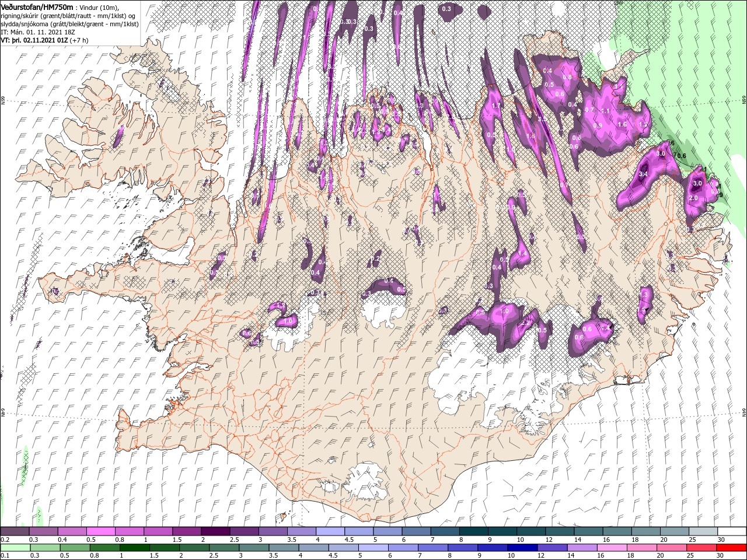Screen dimensions: 747x560
Task: Pick the grey-teal top-row swatch labeled 20
Action: (x=675, y=531)
